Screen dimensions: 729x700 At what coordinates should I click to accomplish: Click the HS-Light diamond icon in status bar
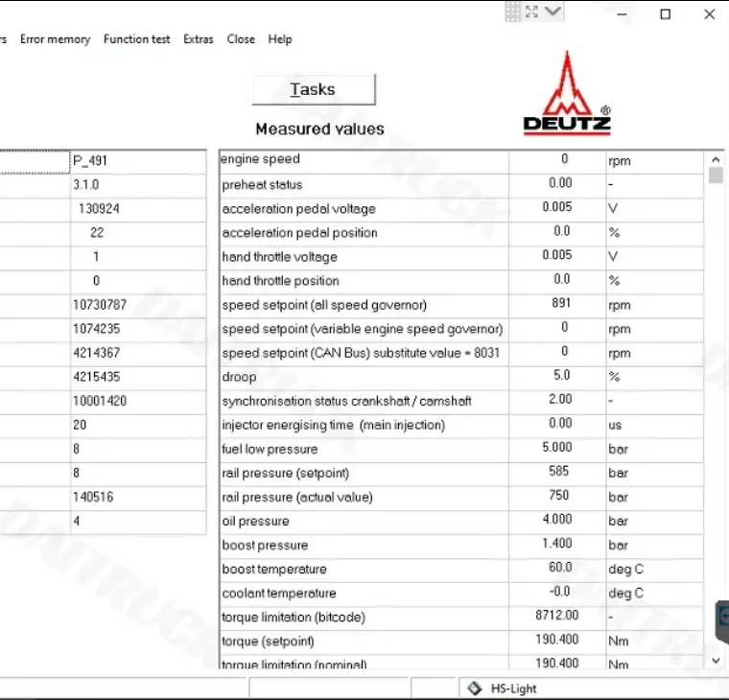pos(474,688)
